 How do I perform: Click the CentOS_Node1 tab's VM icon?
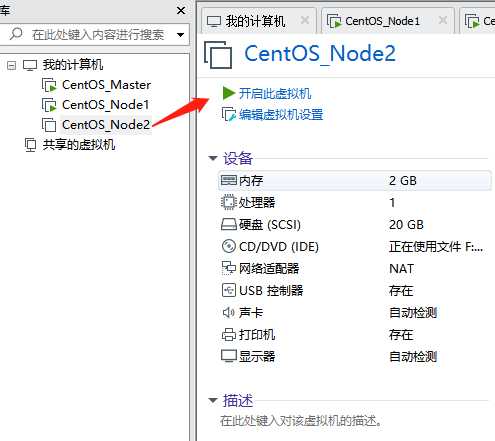[x=334, y=21]
